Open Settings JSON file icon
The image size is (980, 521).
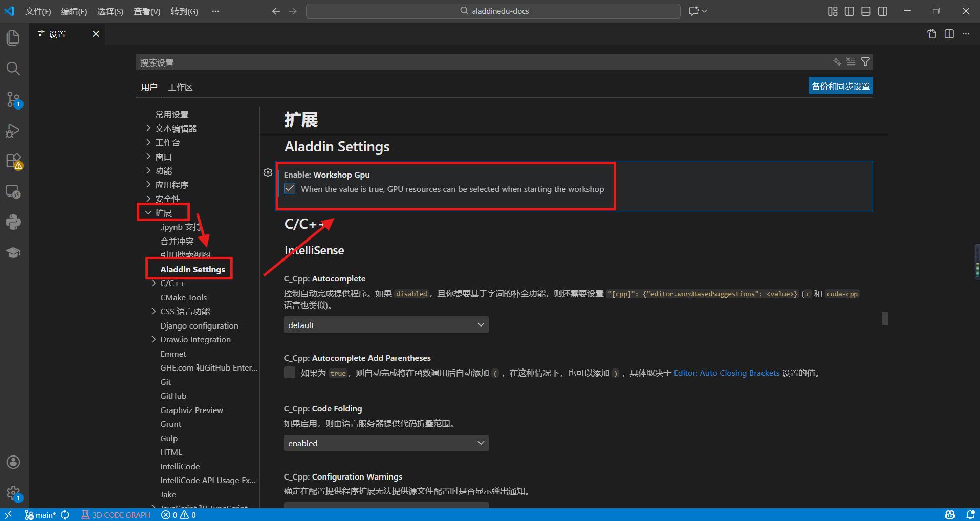pyautogui.click(x=932, y=34)
